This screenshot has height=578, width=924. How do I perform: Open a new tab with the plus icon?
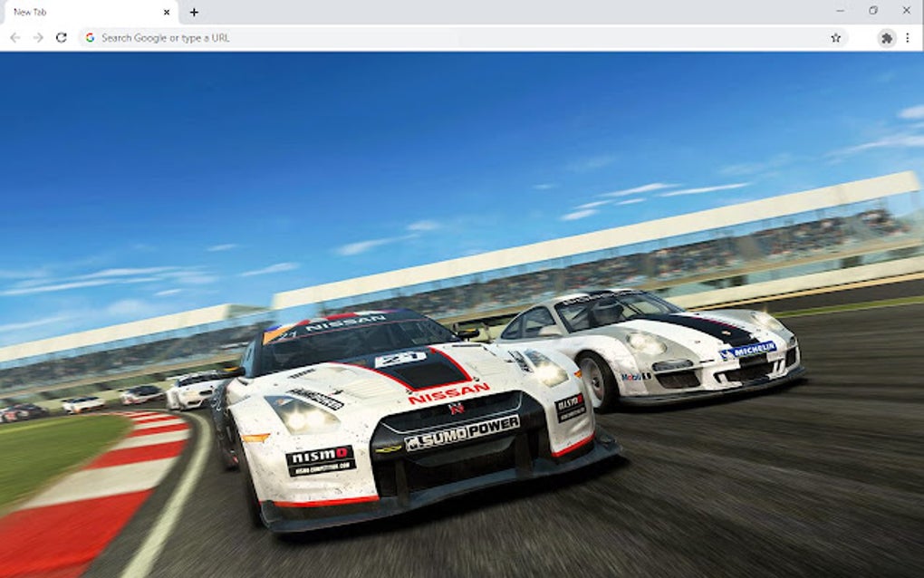coord(194,13)
